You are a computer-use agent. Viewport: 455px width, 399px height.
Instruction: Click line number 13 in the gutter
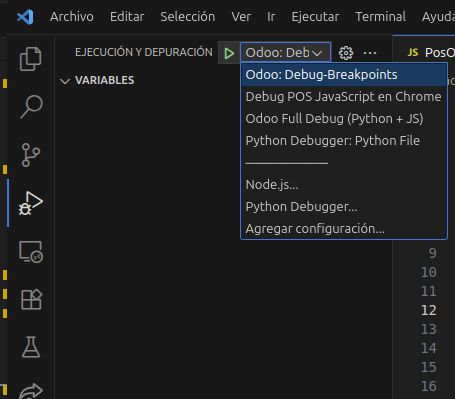pos(429,329)
